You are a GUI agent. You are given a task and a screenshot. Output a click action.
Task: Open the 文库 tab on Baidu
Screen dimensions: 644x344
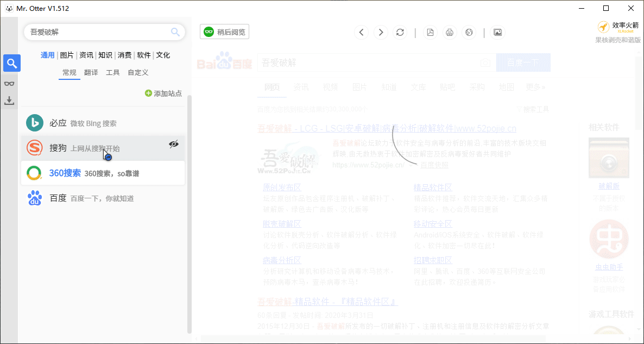[x=418, y=87]
